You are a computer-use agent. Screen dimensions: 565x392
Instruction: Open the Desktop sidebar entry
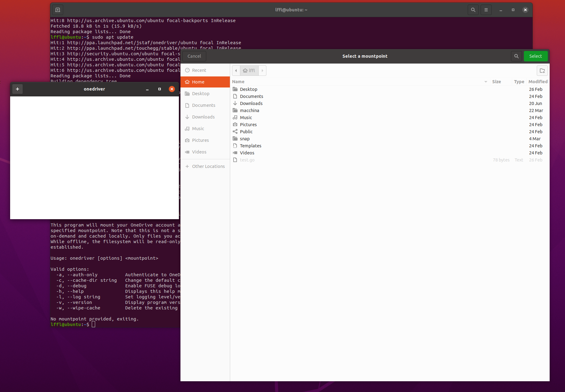[x=201, y=93]
